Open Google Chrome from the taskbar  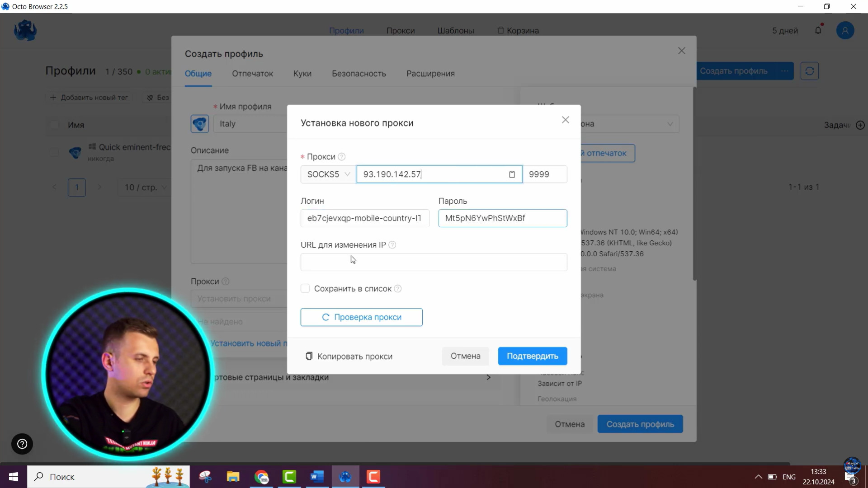(261, 477)
